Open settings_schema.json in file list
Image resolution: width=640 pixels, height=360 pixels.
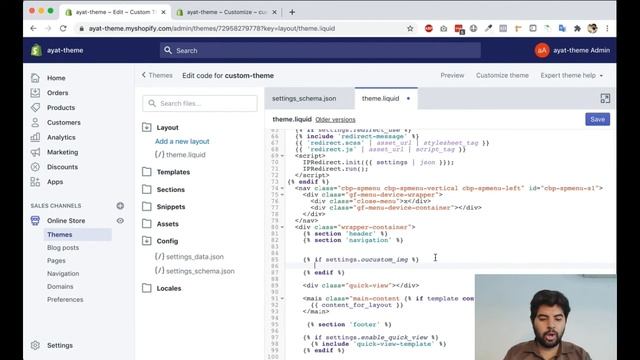click(194, 271)
